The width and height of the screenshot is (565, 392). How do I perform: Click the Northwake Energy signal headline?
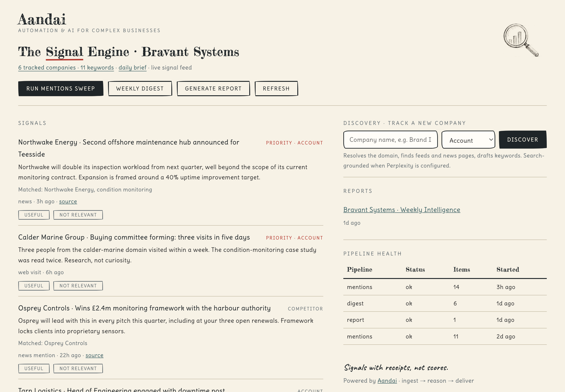(x=129, y=148)
